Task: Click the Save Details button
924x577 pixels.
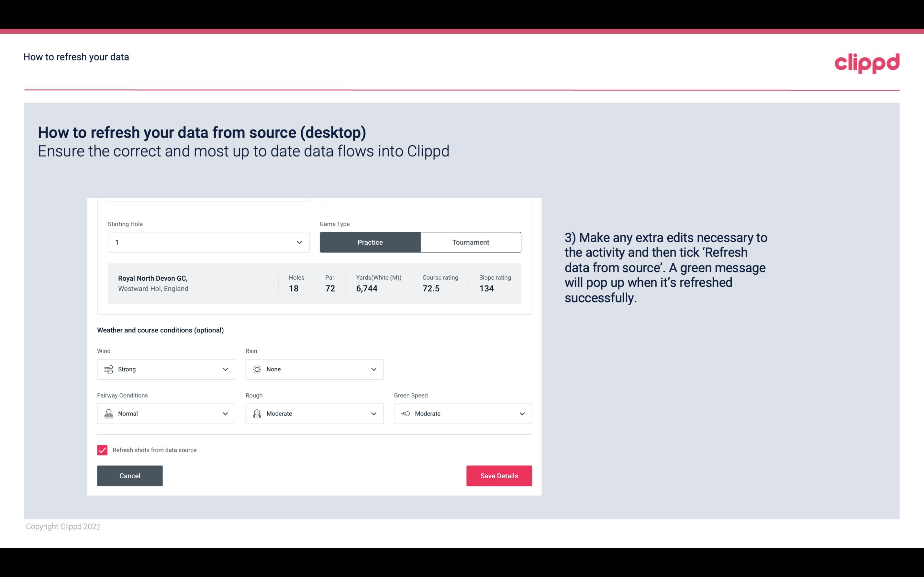Action: click(x=499, y=476)
